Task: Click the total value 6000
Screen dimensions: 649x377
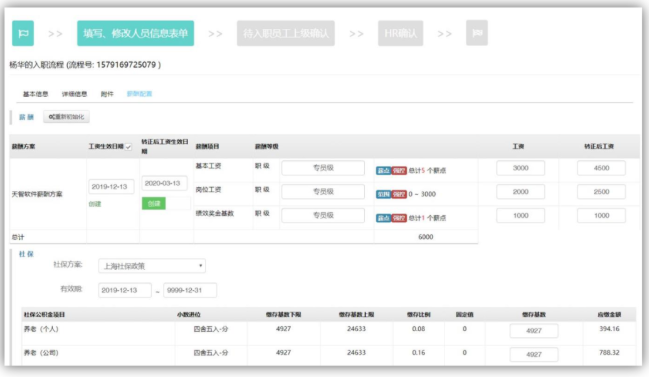Action: click(425, 237)
